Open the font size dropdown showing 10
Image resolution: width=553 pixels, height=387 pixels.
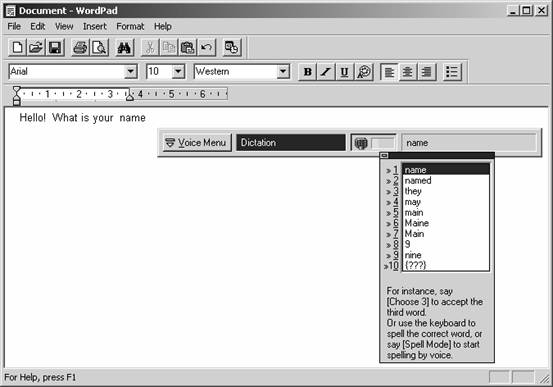(x=178, y=72)
